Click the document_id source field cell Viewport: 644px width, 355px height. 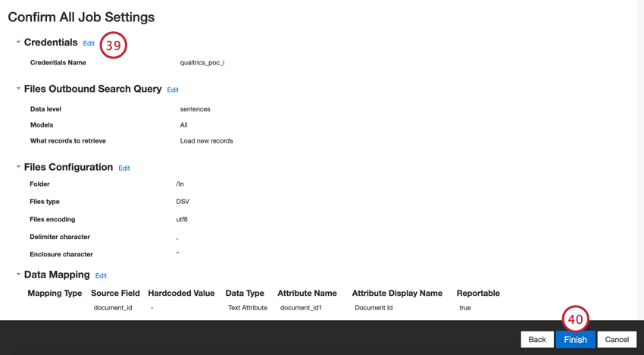(113, 308)
